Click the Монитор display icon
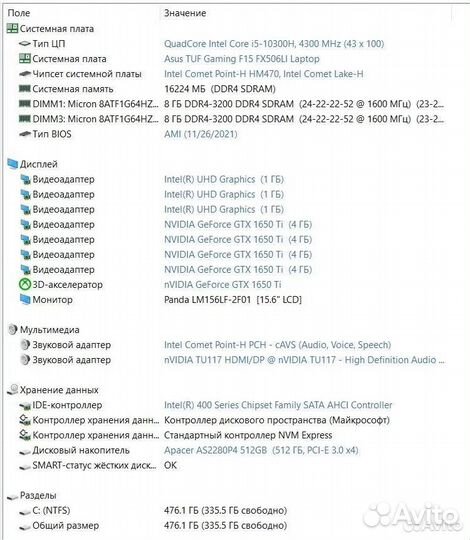Screen dimensions: 470x540 coord(25,299)
